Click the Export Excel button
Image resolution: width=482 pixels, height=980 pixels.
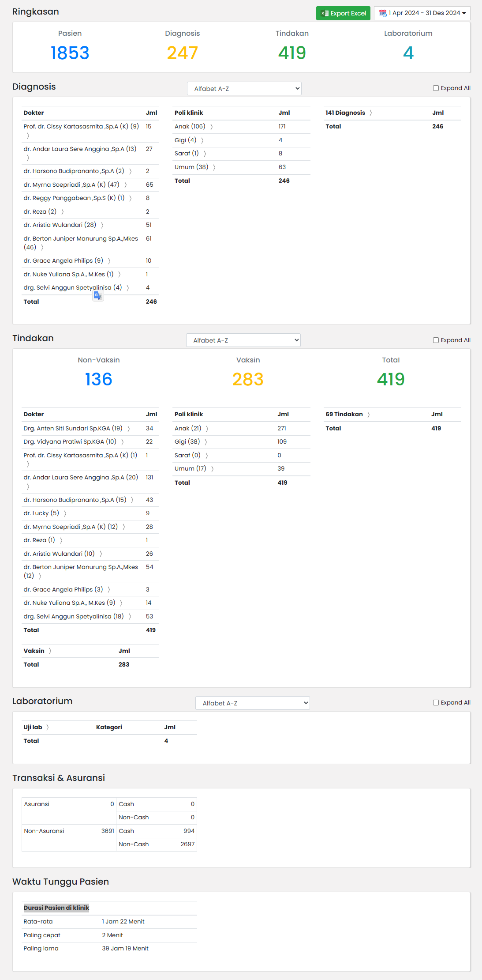pos(343,13)
